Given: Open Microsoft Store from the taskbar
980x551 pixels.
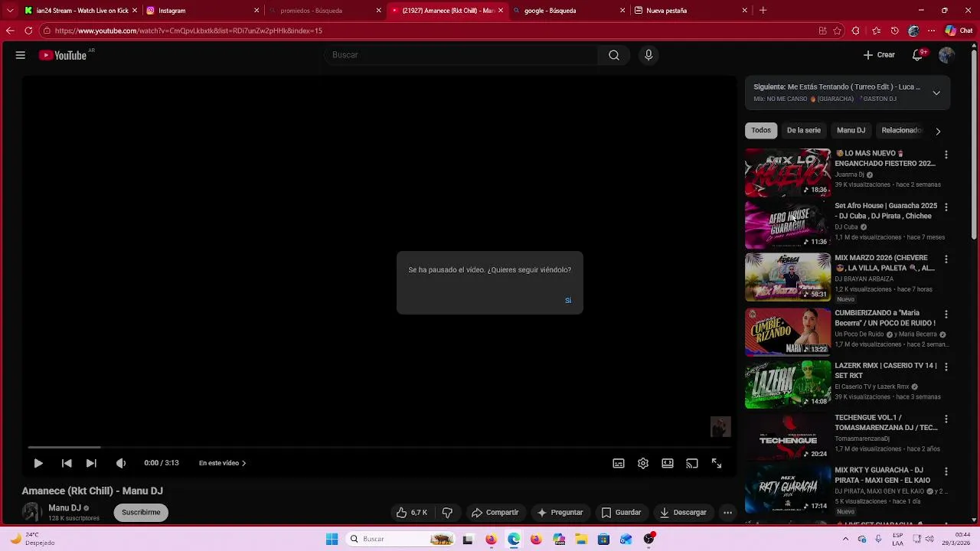Looking at the screenshot, I should click(603, 539).
